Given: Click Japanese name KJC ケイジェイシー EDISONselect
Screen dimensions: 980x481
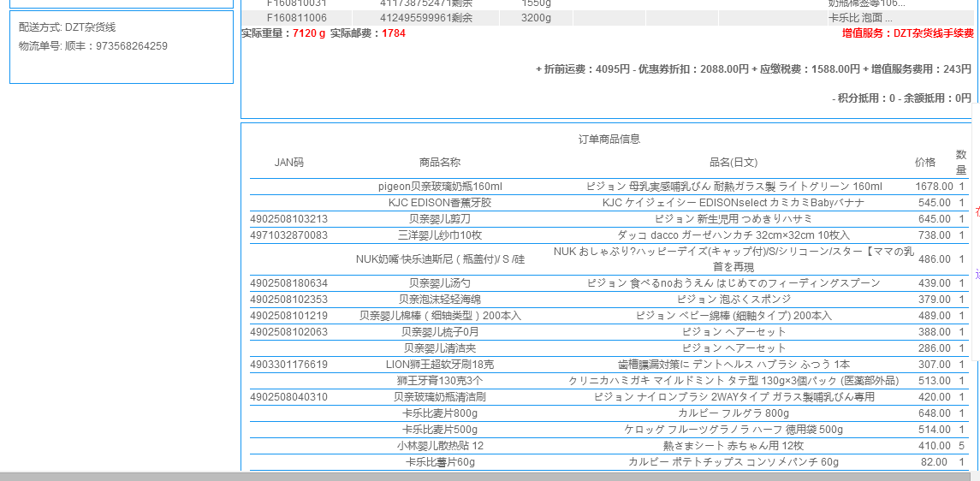Looking at the screenshot, I should tap(734, 202).
